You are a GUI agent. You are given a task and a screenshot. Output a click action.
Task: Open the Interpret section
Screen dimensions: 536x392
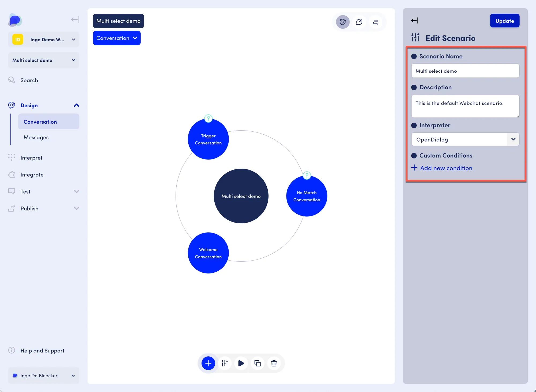[x=31, y=158]
